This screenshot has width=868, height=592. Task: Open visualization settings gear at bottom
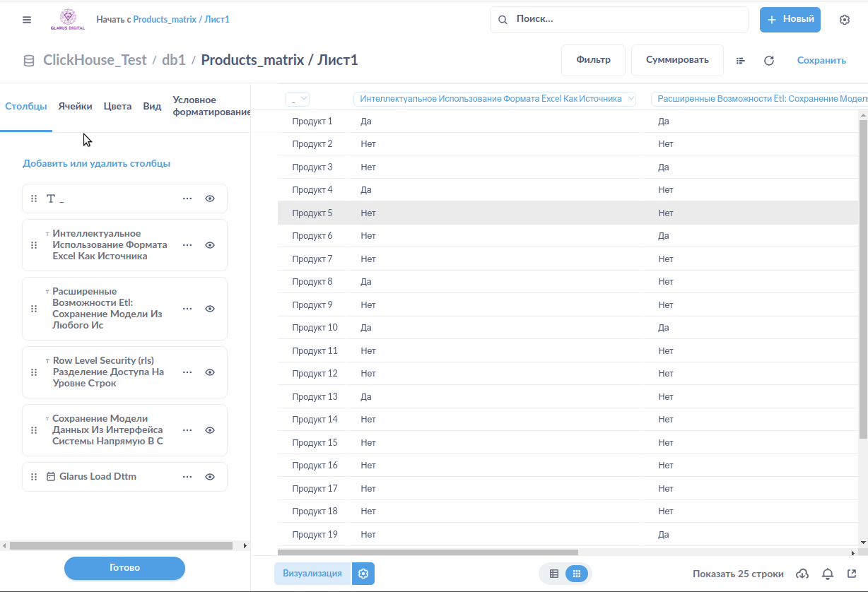pos(363,574)
